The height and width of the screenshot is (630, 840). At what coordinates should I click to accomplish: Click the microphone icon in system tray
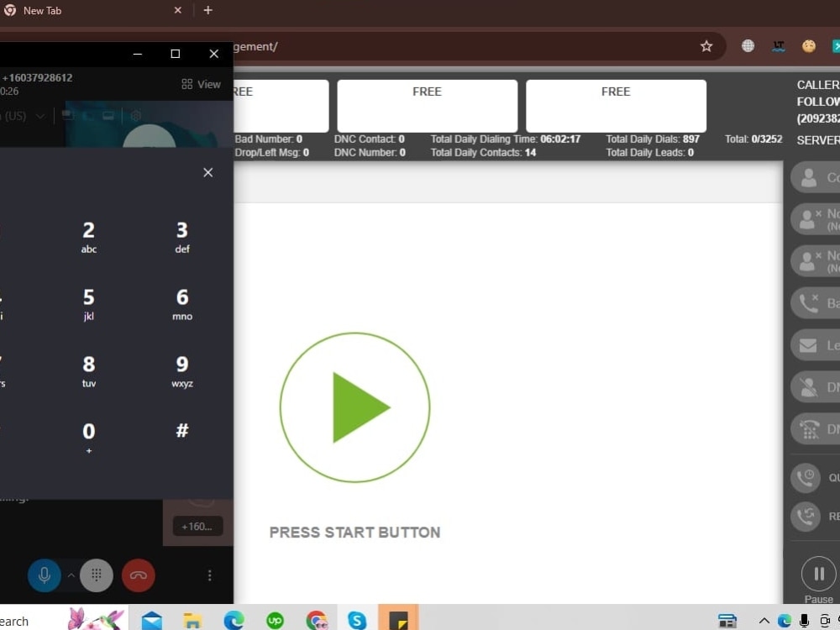[x=804, y=621]
